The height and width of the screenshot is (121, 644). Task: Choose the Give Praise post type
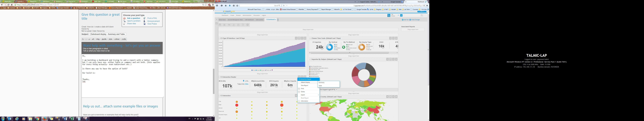coord(152,24)
